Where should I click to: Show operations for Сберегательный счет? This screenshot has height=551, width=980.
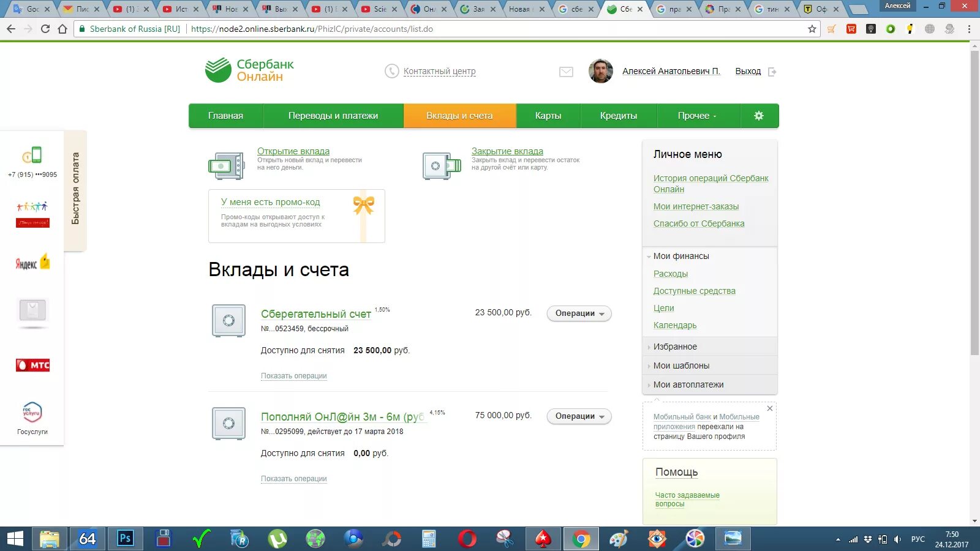click(294, 376)
